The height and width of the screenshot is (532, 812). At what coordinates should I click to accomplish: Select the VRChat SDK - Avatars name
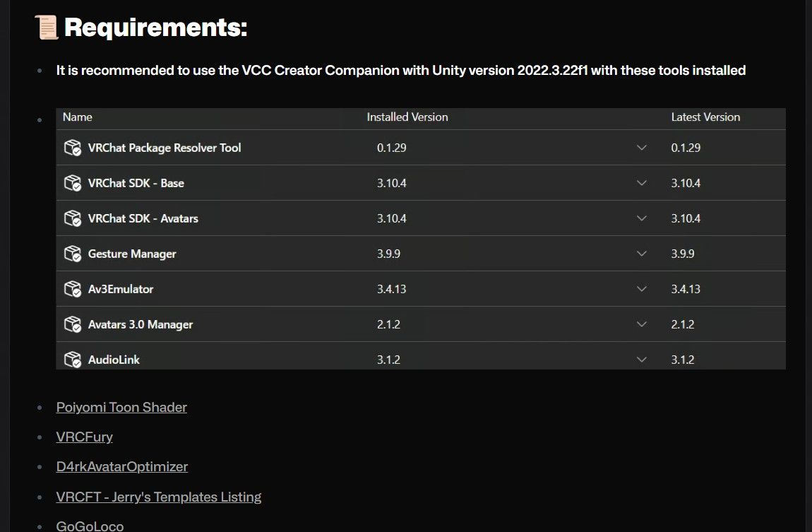143,218
